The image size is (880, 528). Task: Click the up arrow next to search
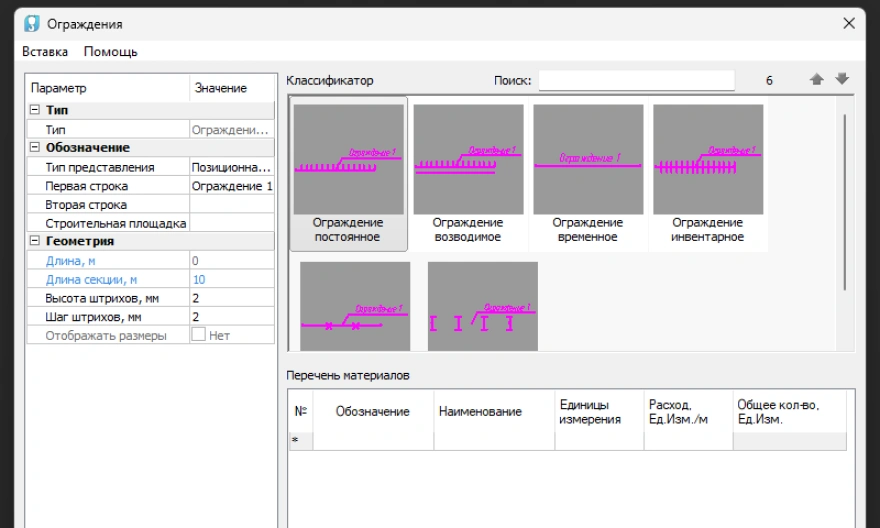(x=817, y=80)
